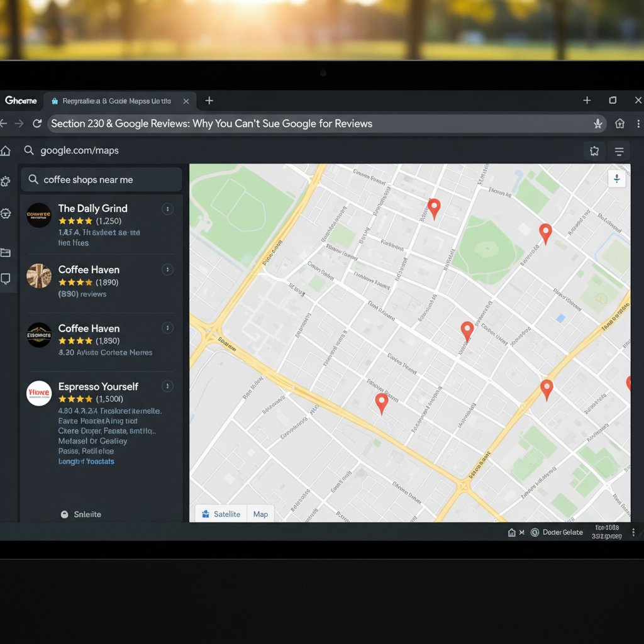Click blue link under Espresso Yourself description

pyautogui.click(x=86, y=461)
